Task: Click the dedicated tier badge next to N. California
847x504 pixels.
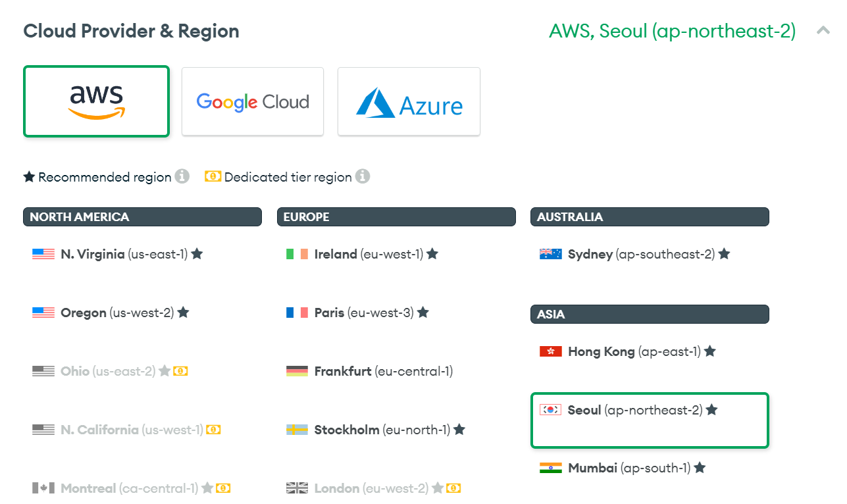Action: pyautogui.click(x=213, y=430)
